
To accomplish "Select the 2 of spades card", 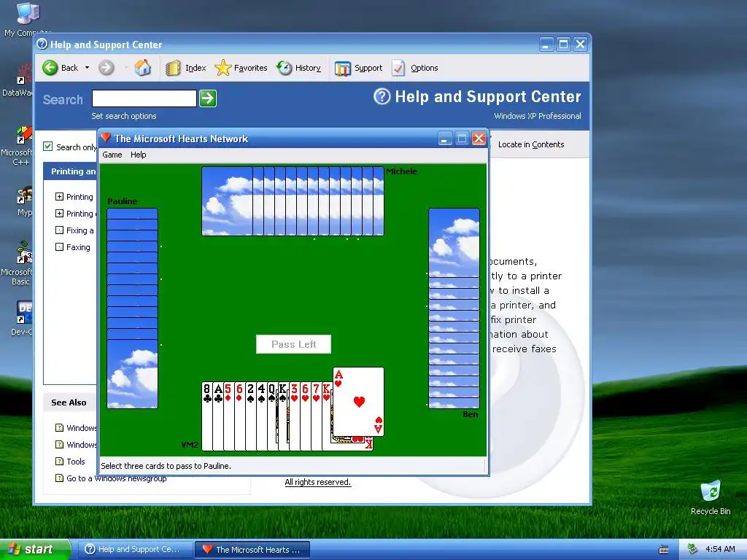I will [x=251, y=416].
